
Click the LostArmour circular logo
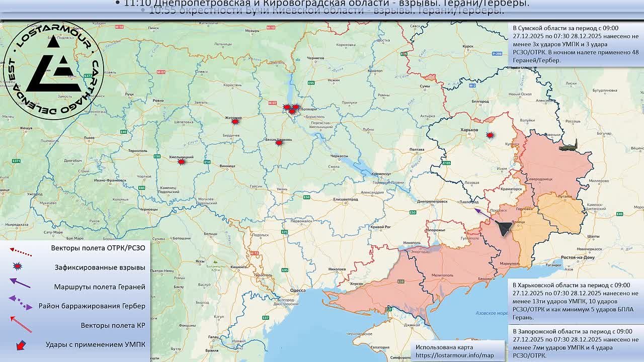point(53,70)
